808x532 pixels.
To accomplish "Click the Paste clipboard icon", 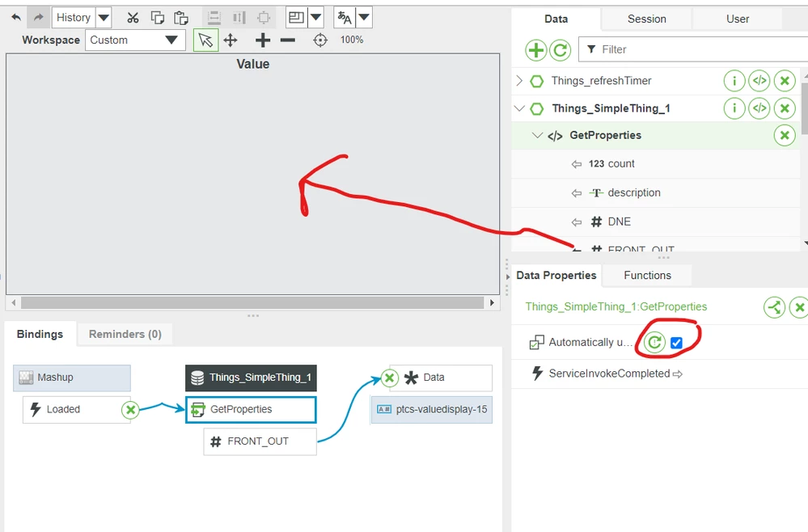I will tap(181, 18).
